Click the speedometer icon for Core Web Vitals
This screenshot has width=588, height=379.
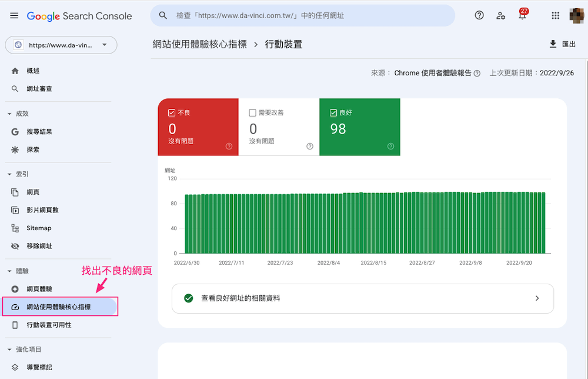coord(15,307)
